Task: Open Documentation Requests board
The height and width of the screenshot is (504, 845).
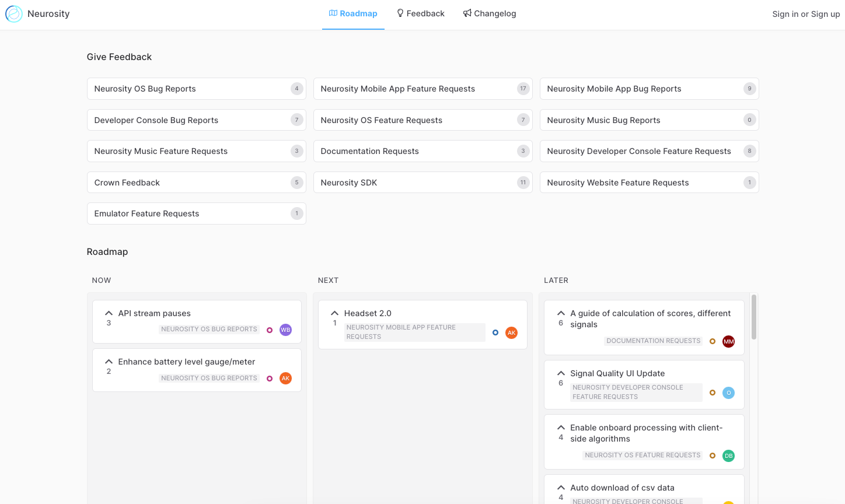Action: 423,151
